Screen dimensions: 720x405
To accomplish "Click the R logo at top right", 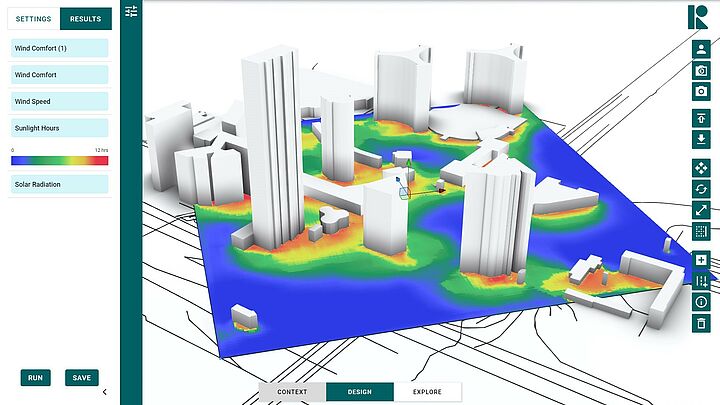I will tap(698, 17).
